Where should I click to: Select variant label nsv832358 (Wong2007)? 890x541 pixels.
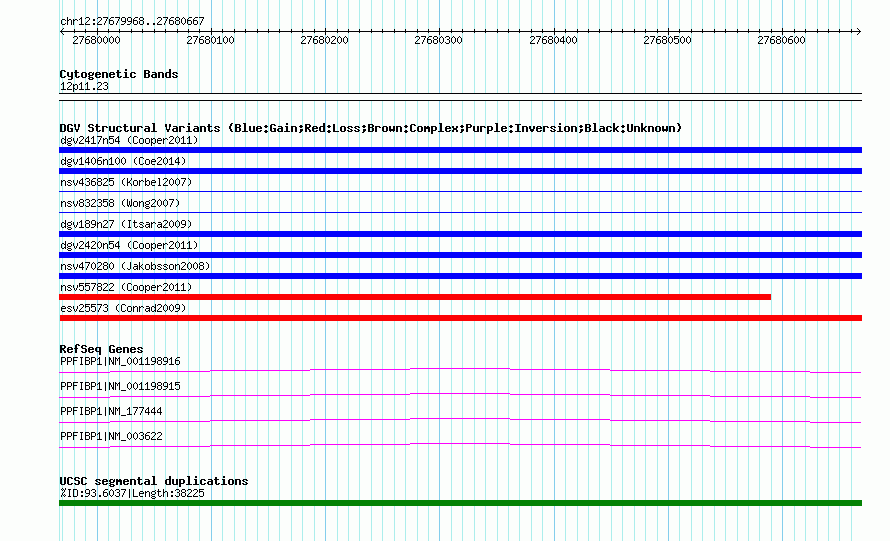pos(120,203)
